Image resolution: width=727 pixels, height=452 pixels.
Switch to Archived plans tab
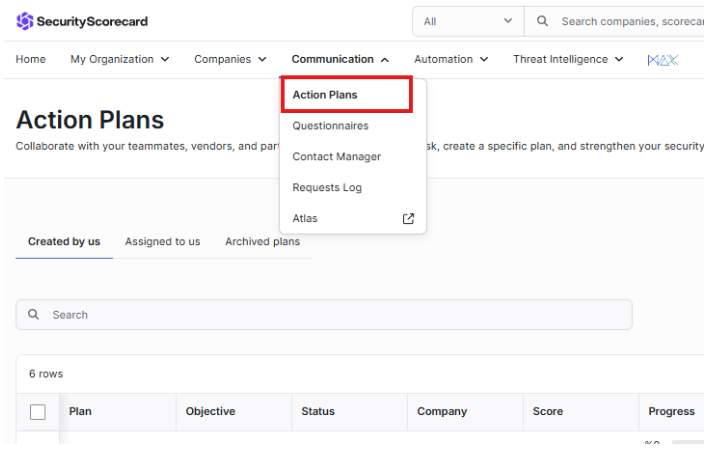[x=262, y=242]
